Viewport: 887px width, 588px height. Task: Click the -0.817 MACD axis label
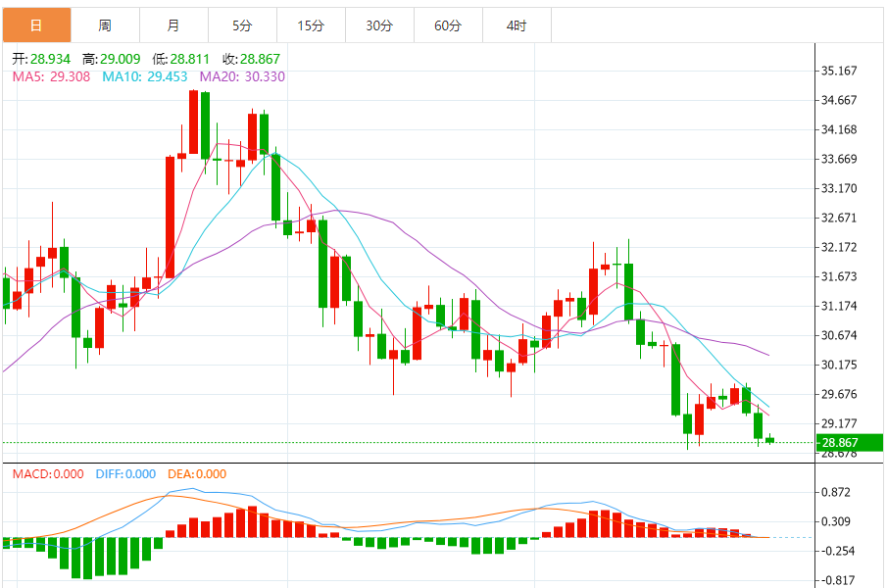[838, 580]
